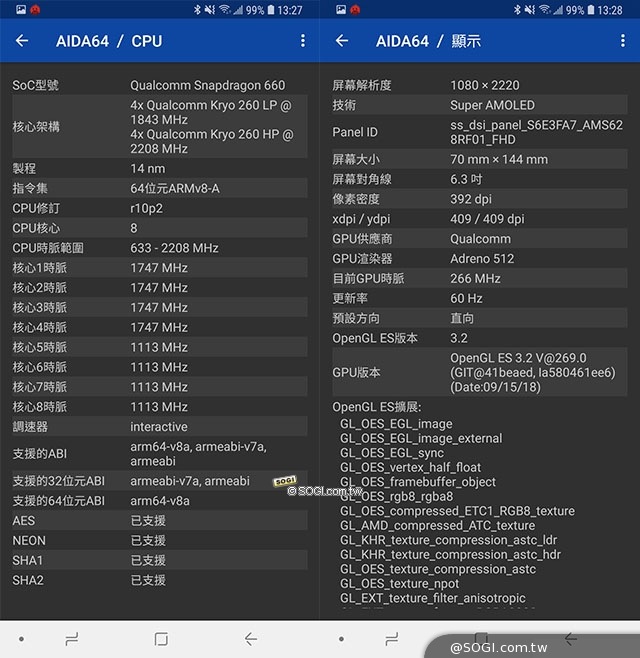Screen dimensions: 640x658
Task: Tap image notification icon in right status bar
Action: point(341,9)
